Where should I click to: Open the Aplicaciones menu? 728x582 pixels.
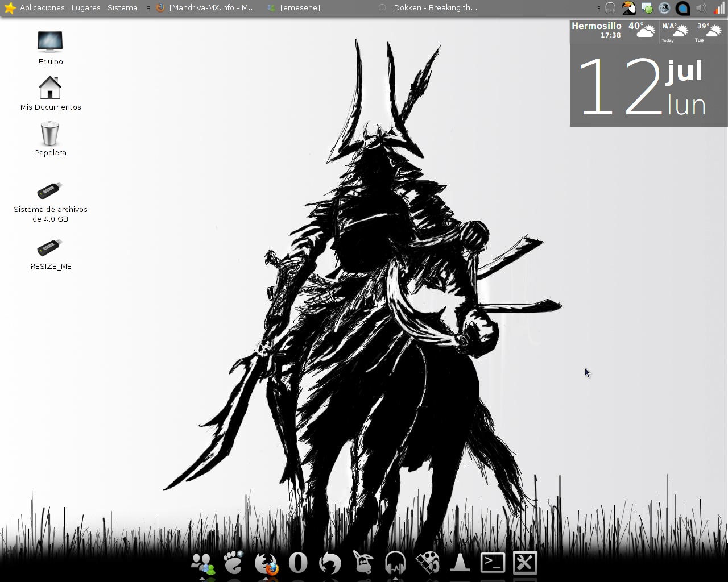(x=42, y=8)
